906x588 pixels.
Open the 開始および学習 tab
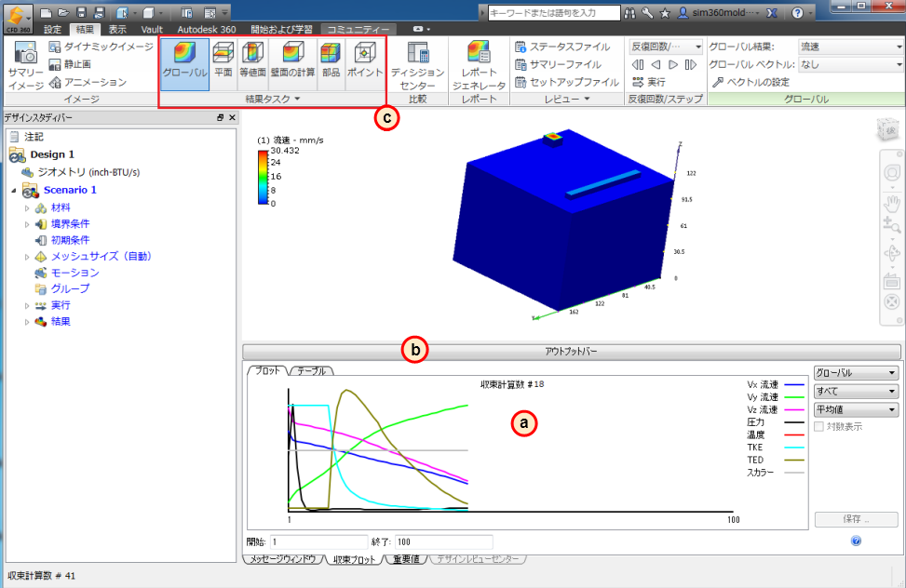(x=281, y=30)
